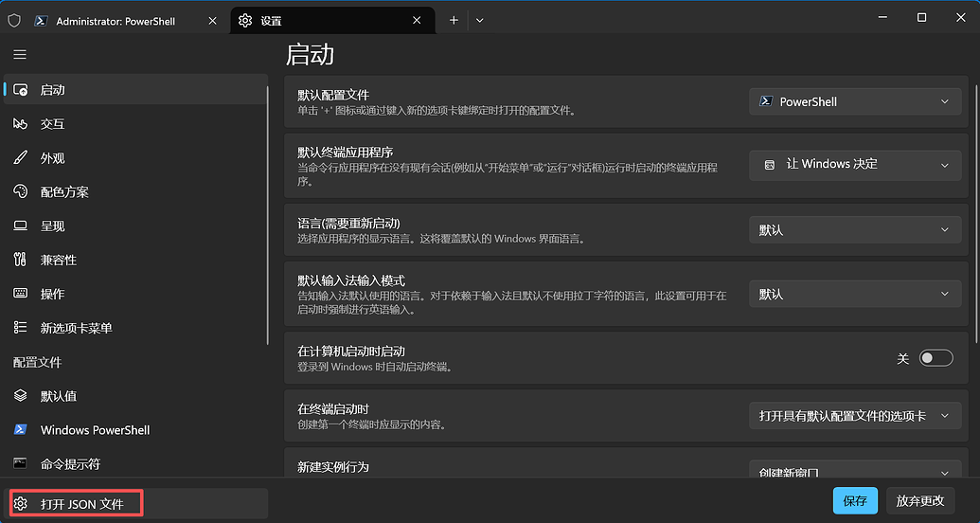Toggle 在计算机启动时启动 switch
The width and height of the screenshot is (980, 523).
(935, 358)
